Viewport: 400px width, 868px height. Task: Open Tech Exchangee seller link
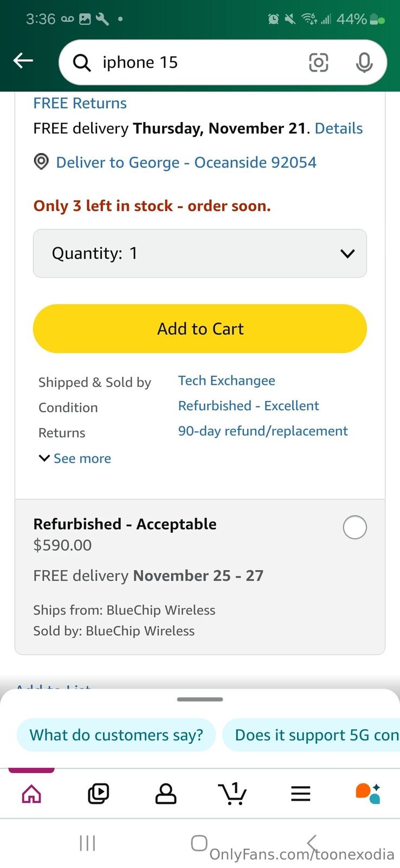tap(227, 381)
